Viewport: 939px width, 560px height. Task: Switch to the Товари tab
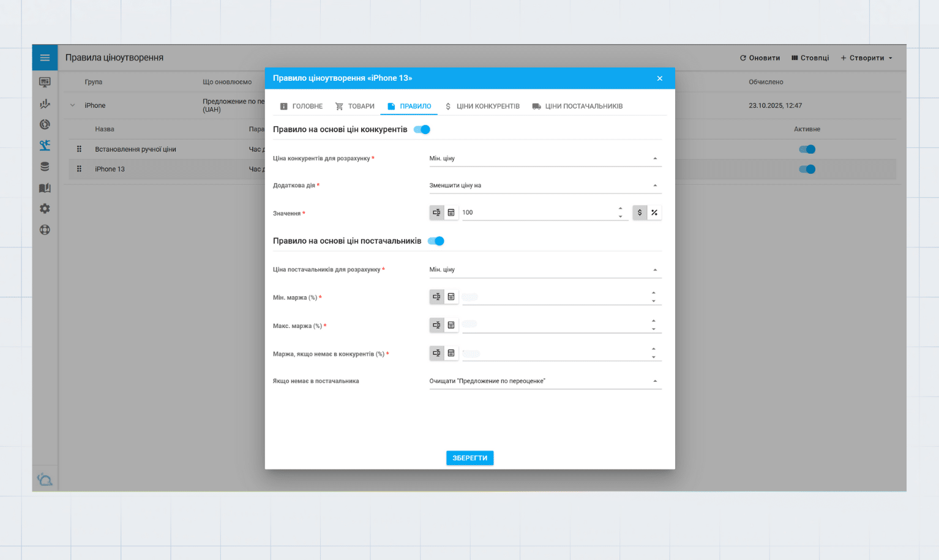(x=355, y=106)
